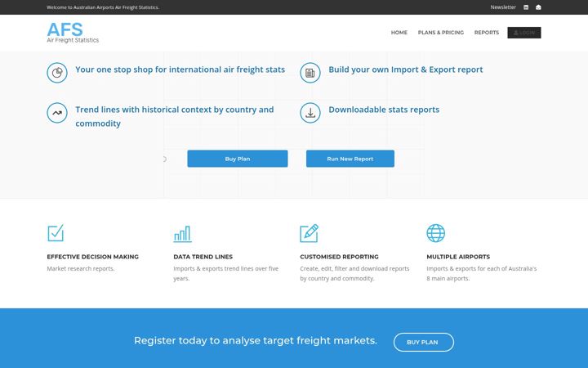
Task: Click 'Your one stop shop for international air freight stats'
Action: [x=180, y=70]
